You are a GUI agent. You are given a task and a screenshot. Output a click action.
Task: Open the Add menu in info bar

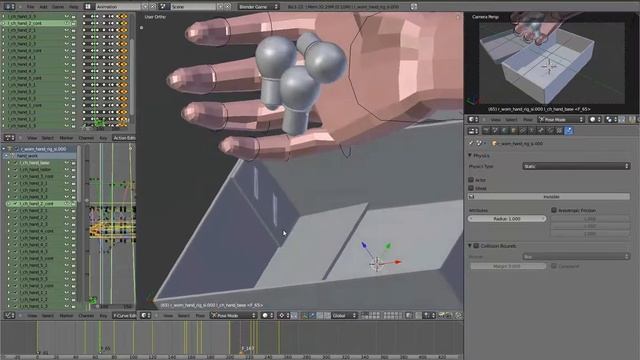[43, 7]
